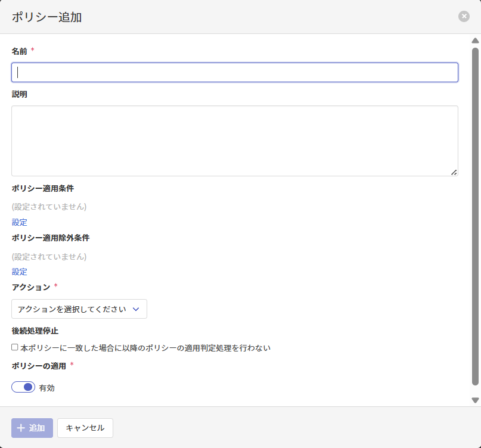Click the scrollbar up arrow
The height and width of the screenshot is (448, 481).
coord(475,41)
